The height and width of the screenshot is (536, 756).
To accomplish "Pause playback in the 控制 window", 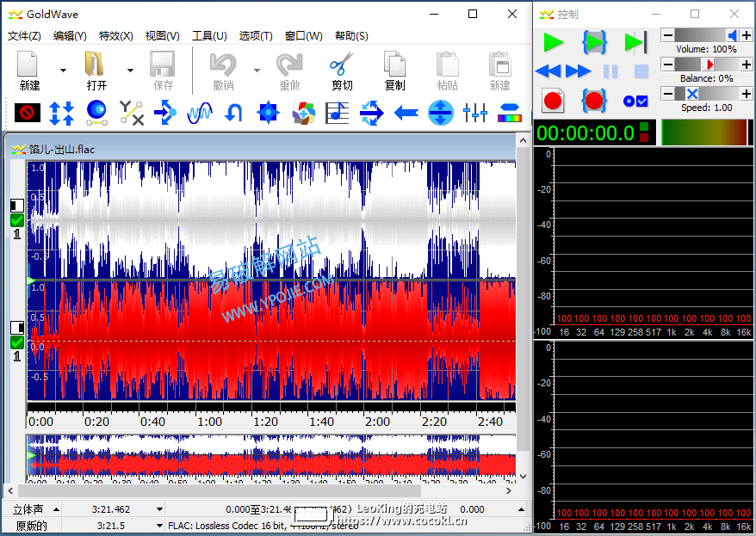I will pyautogui.click(x=610, y=71).
